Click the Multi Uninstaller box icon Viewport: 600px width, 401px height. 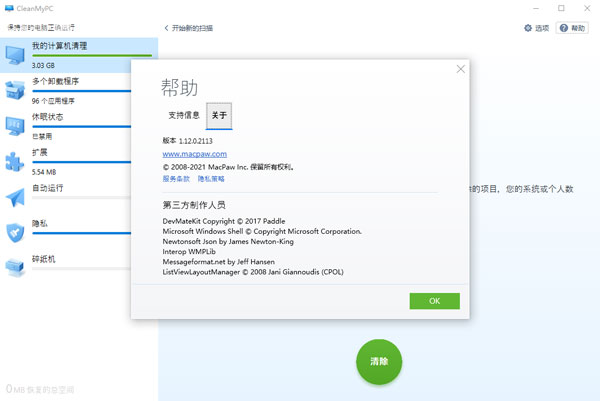tap(15, 90)
